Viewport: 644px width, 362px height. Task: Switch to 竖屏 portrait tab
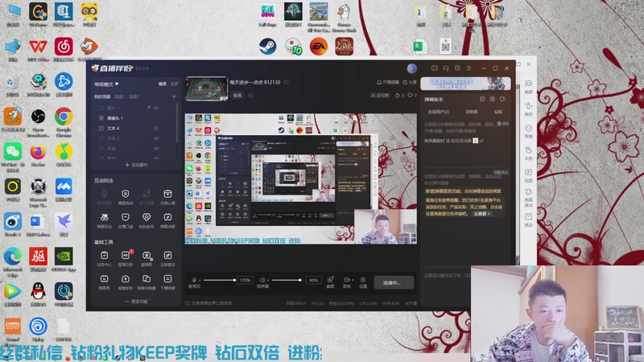[x=174, y=84]
